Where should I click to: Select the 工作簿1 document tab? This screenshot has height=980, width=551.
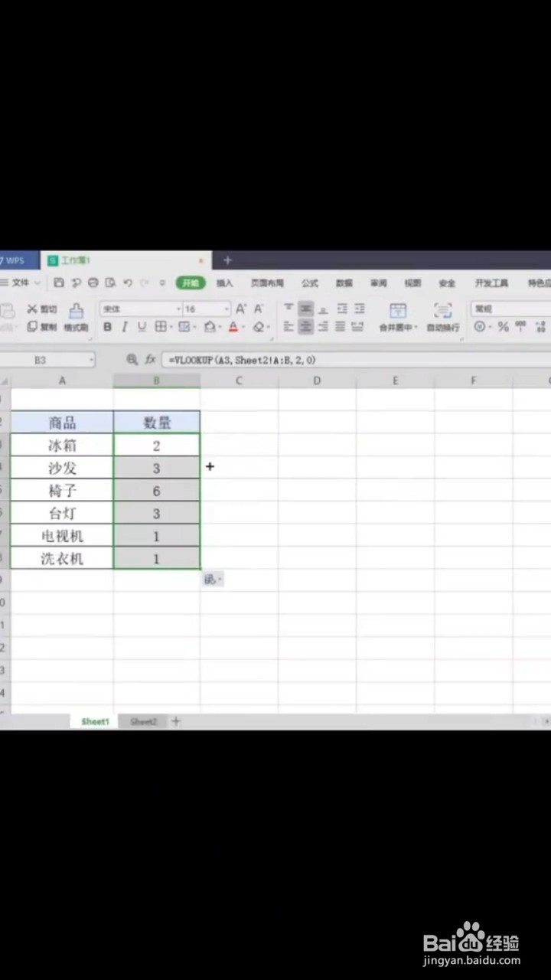click(126, 260)
